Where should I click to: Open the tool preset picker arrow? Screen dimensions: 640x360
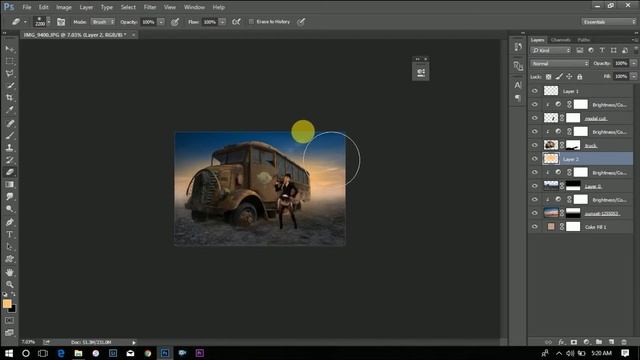pos(25,22)
